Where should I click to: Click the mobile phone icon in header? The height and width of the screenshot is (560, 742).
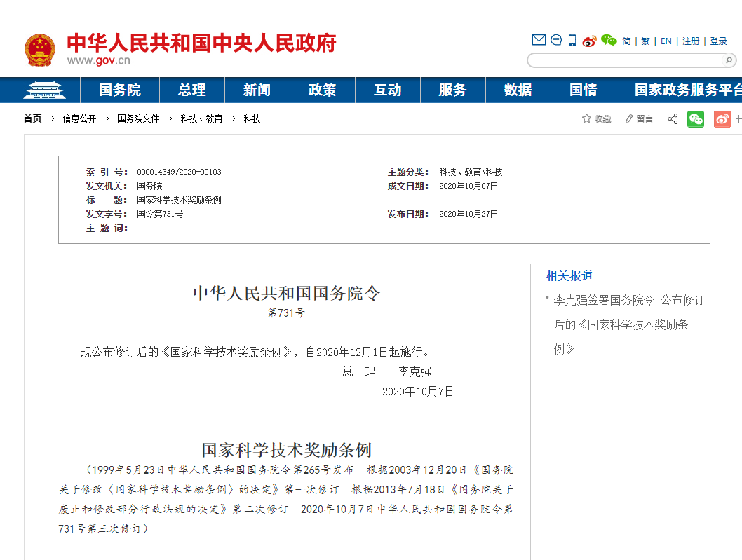(x=572, y=41)
